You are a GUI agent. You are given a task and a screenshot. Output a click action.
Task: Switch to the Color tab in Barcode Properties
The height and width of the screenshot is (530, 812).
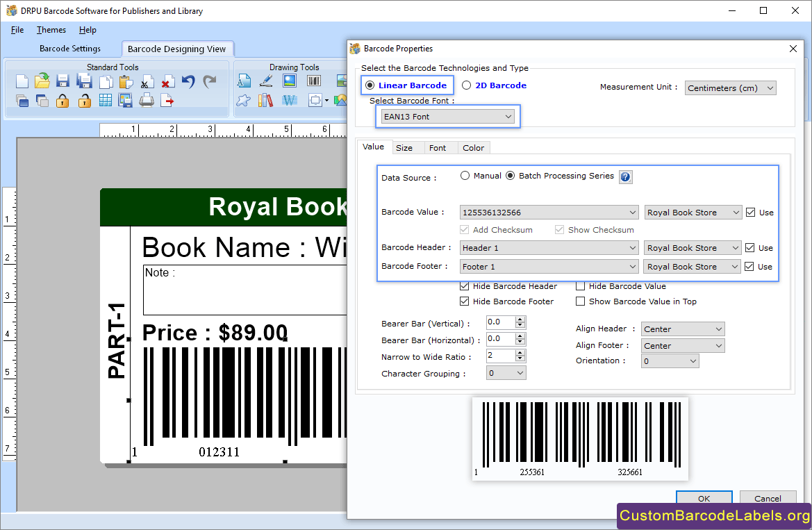473,147
